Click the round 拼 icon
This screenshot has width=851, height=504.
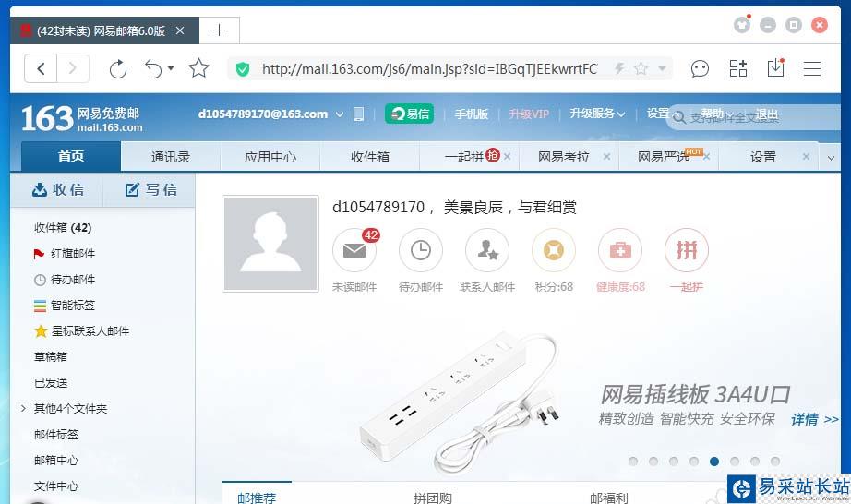(687, 250)
